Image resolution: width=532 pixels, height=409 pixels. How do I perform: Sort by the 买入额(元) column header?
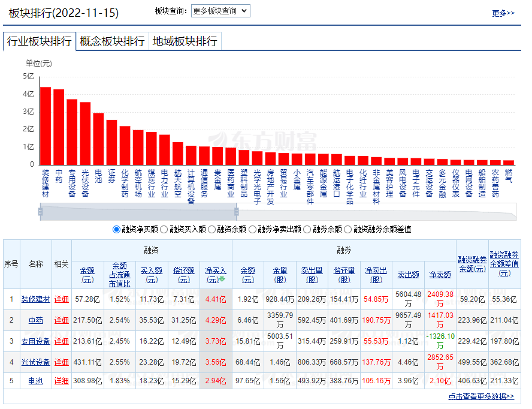151,275
